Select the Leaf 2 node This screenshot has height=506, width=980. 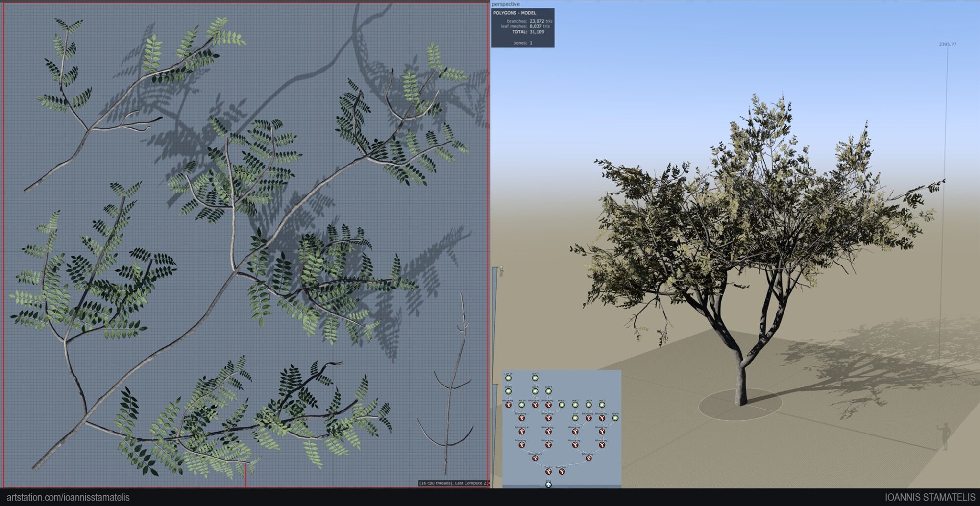(575, 405)
